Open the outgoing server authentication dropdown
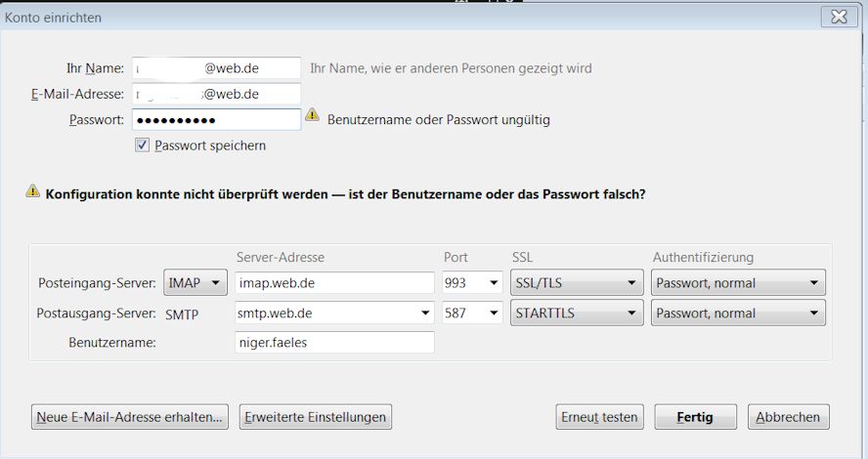 (x=738, y=313)
